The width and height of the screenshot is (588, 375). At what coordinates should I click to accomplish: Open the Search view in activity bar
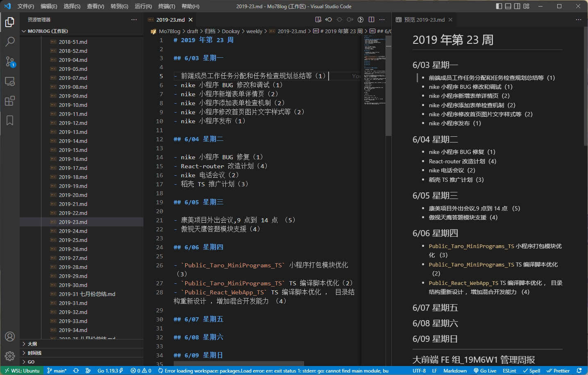(x=10, y=42)
